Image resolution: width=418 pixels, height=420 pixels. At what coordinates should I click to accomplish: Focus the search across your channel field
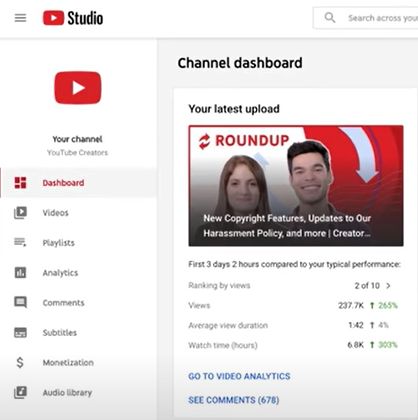(366, 18)
